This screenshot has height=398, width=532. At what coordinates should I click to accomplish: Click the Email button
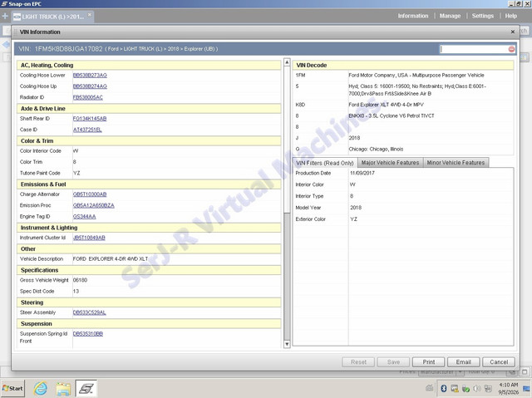pyautogui.click(x=464, y=362)
